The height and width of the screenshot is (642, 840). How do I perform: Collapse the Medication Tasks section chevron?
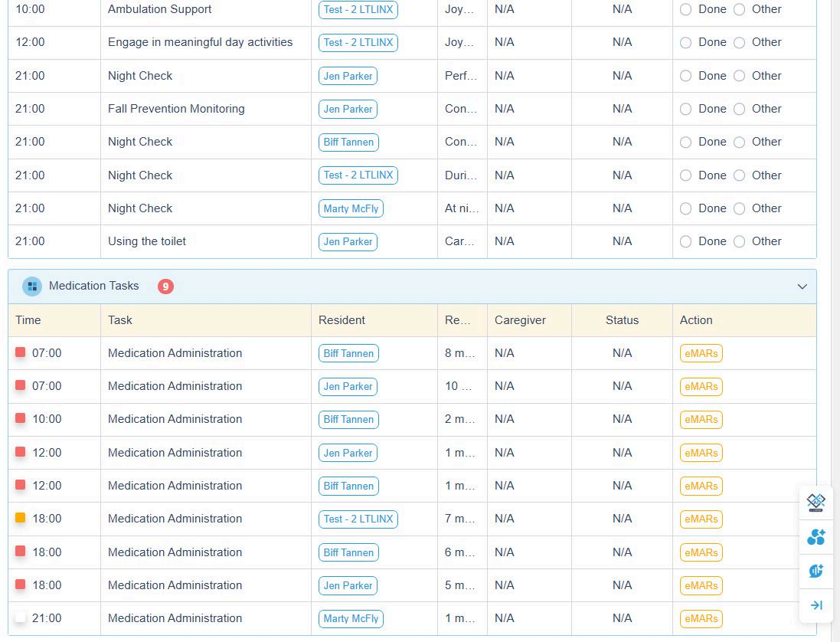pos(802,287)
